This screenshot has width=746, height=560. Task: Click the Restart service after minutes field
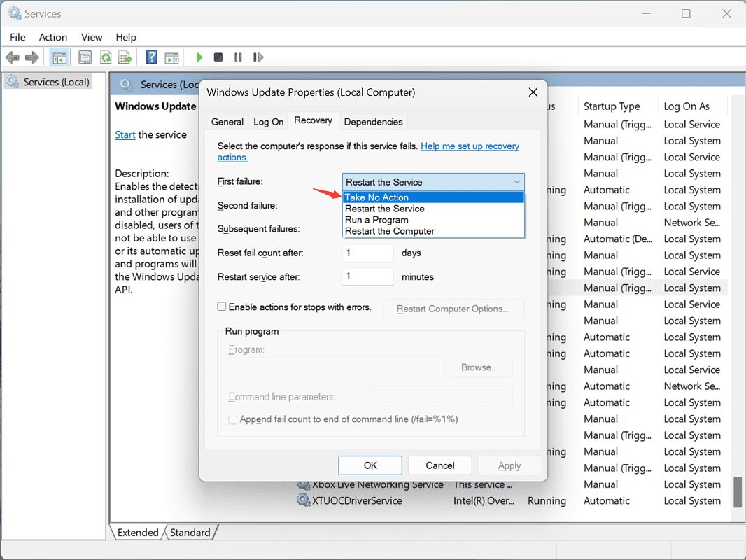[x=368, y=276]
